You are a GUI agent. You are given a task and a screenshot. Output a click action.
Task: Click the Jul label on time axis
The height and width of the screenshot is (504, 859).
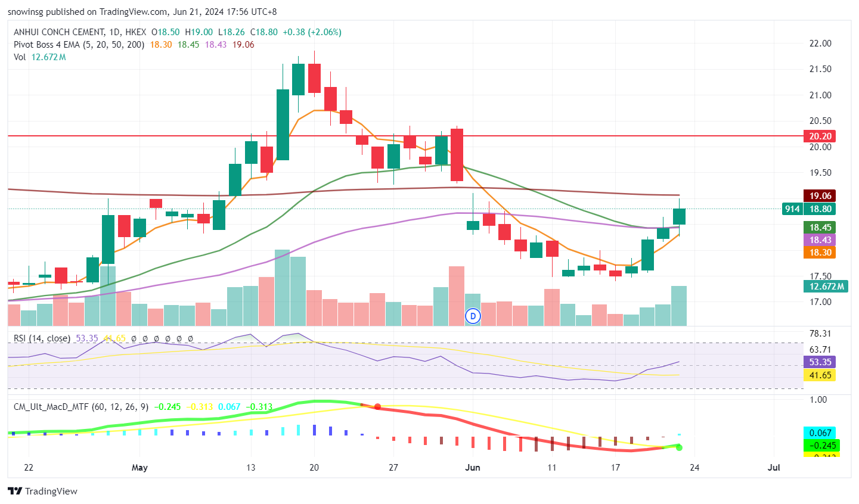click(x=774, y=468)
